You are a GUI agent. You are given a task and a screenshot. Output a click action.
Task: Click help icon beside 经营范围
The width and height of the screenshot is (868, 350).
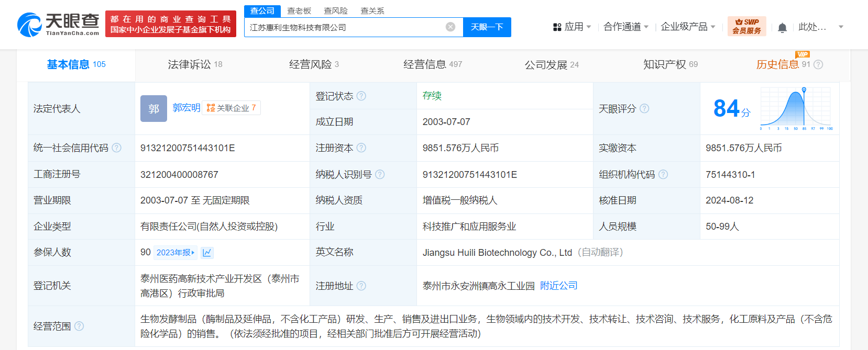click(x=79, y=326)
